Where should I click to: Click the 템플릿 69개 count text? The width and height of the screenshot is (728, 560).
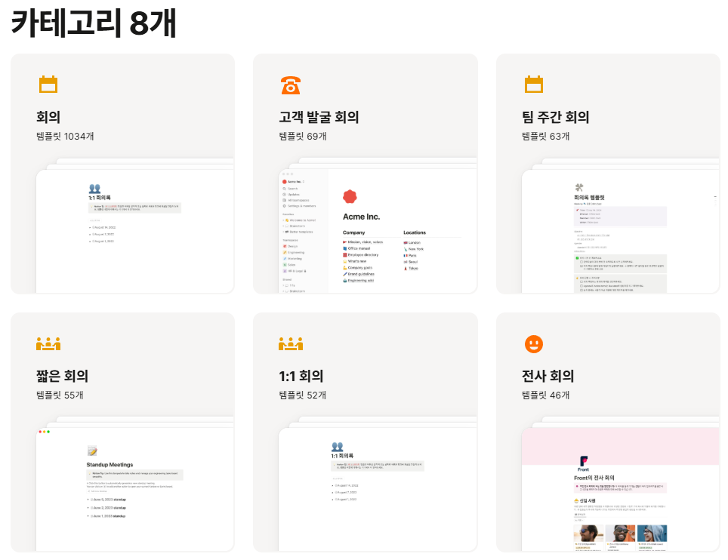(x=302, y=137)
